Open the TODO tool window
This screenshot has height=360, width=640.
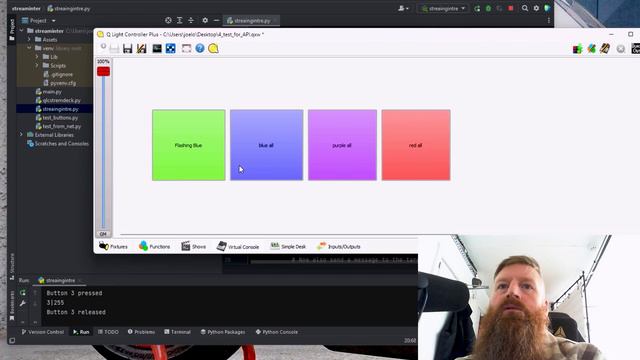[x=108, y=332]
